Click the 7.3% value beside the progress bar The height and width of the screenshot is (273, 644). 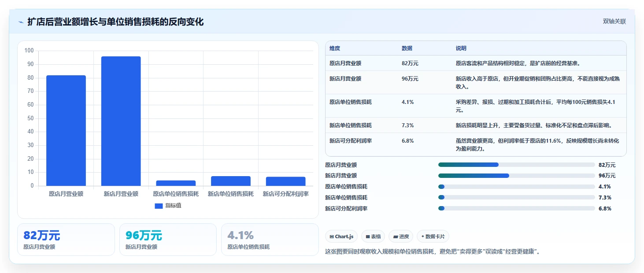[605, 198]
